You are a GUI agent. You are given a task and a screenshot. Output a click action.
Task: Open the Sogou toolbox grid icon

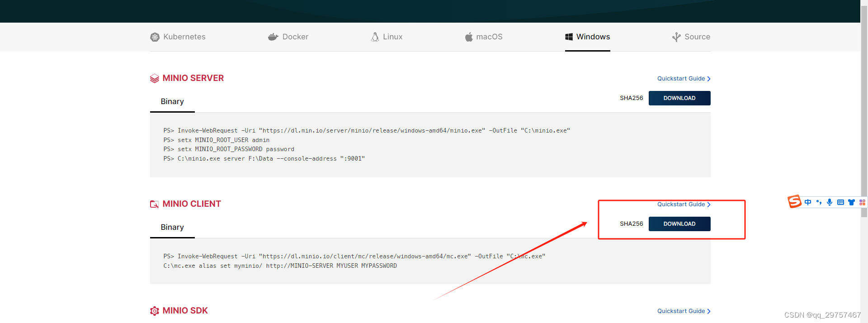(x=862, y=202)
